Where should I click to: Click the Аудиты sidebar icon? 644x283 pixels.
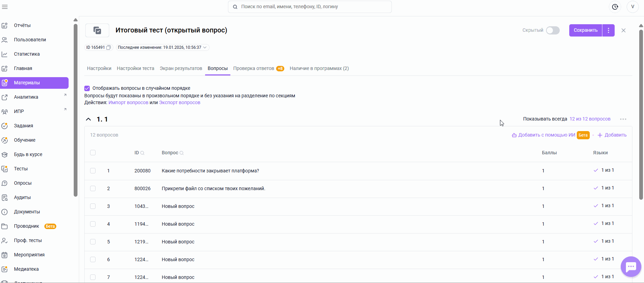click(x=5, y=197)
